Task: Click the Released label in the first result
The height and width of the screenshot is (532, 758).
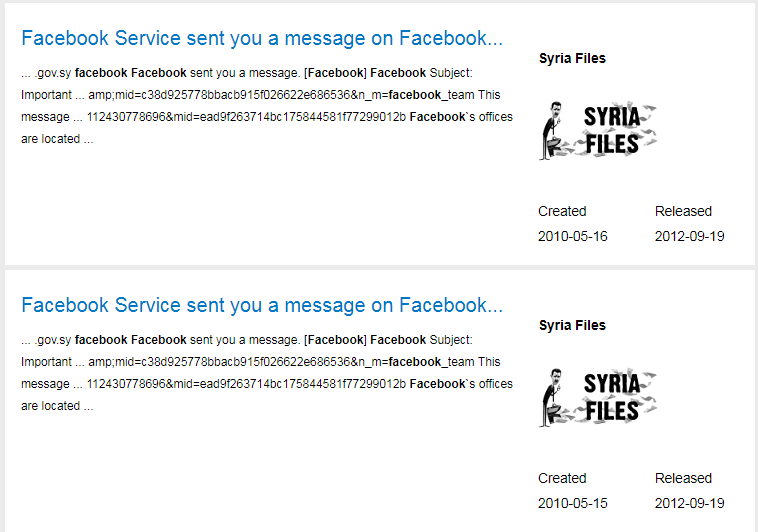Action: (683, 211)
